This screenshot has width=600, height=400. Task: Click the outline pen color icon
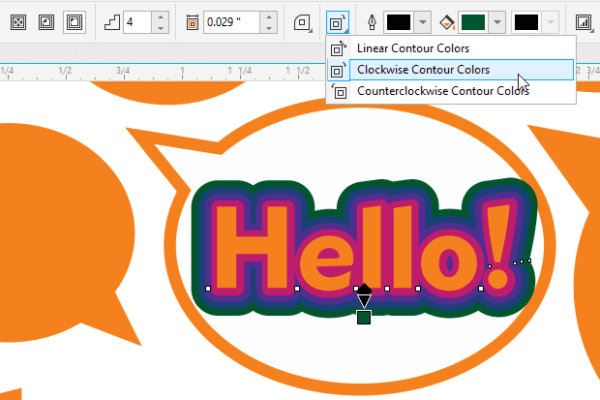tap(374, 20)
